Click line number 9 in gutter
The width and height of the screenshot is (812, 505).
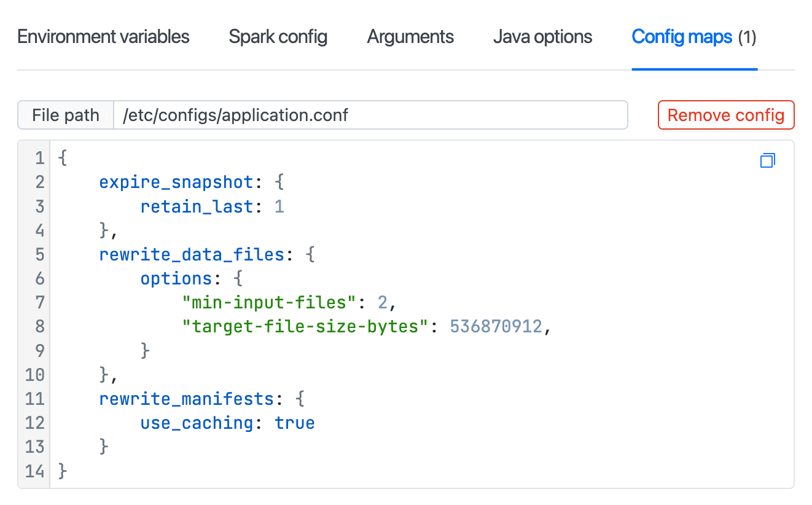coord(39,351)
